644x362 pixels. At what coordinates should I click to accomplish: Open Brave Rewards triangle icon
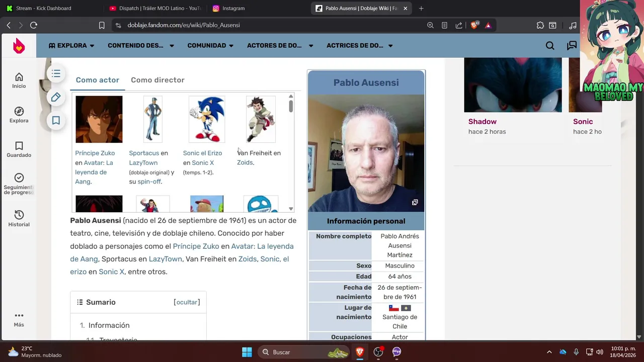(x=488, y=25)
